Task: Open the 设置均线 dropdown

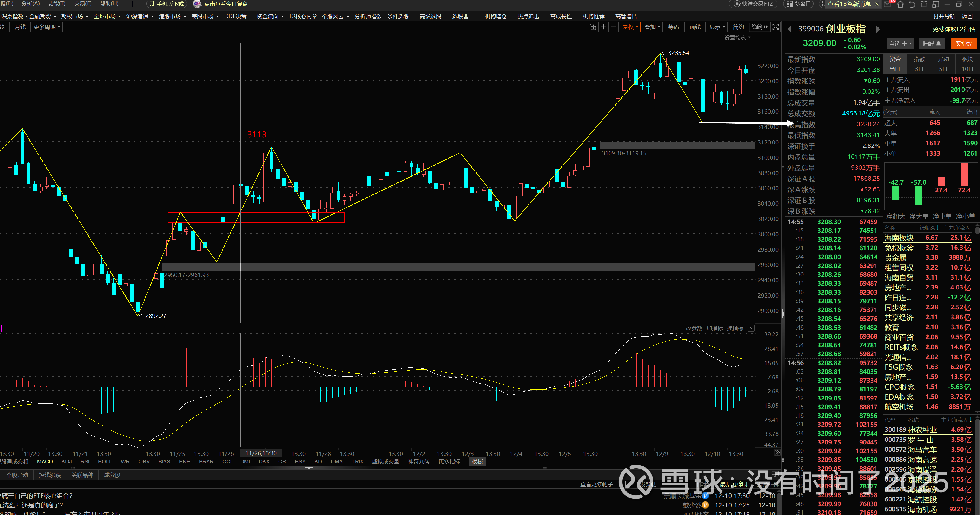Action: pos(737,37)
